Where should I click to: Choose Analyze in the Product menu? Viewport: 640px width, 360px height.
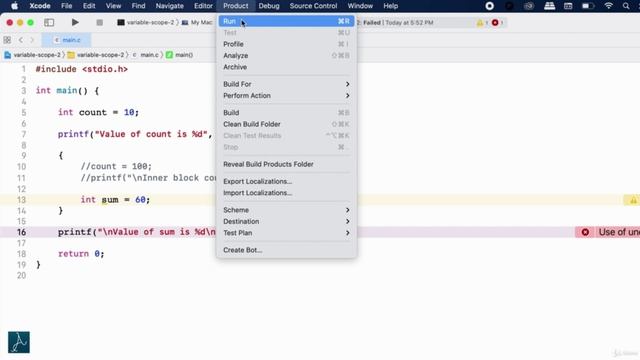point(286,56)
